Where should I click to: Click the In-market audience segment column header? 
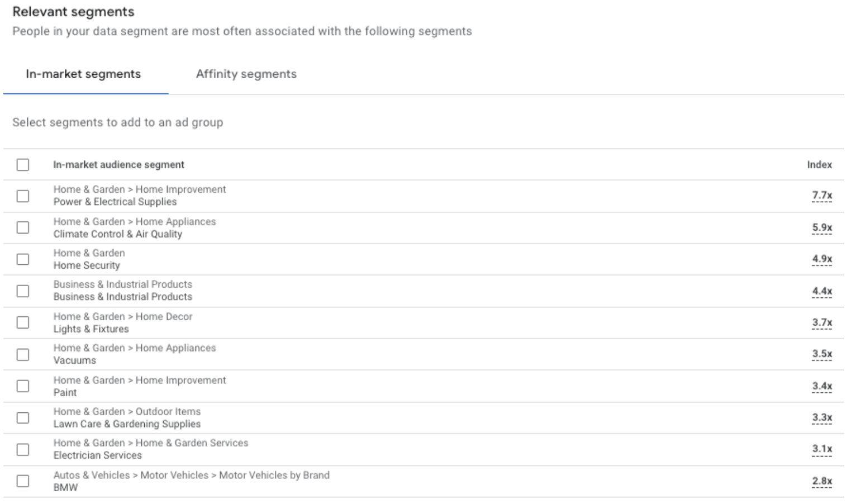click(118, 165)
